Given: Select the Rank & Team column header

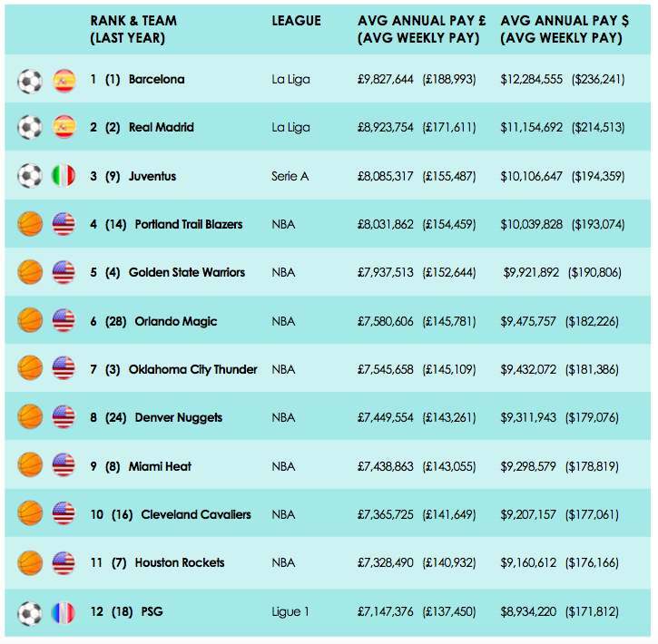Looking at the screenshot, I should (x=133, y=29).
